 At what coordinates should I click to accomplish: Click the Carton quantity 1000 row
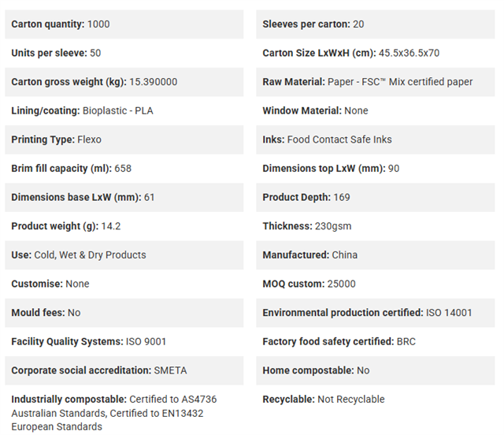(124, 24)
